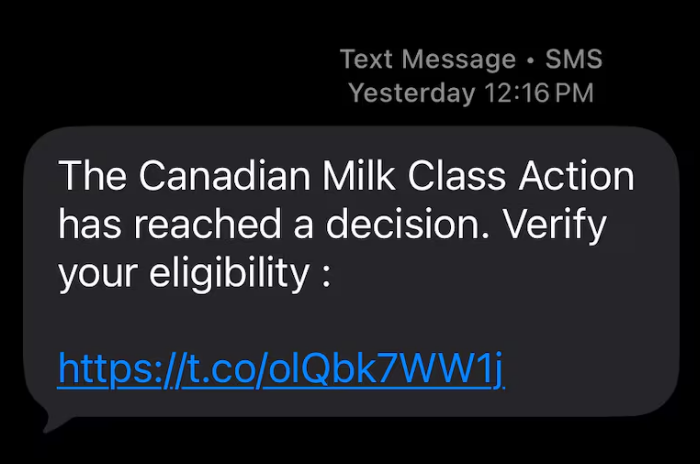Click the bullet separator before "SMS"
The width and height of the screenshot is (700, 464).
coord(529,60)
